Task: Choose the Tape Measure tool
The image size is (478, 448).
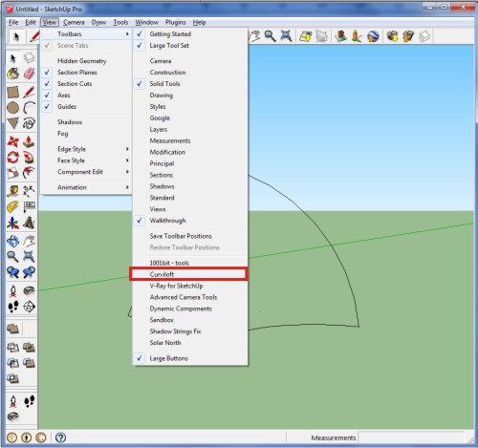Action: pyautogui.click(x=13, y=191)
